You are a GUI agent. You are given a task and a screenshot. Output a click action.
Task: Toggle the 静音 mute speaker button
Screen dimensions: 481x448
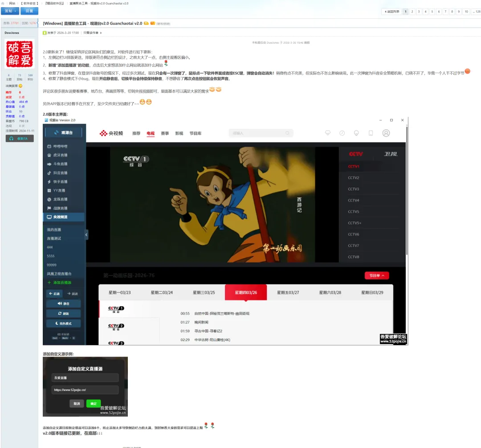coord(64,304)
